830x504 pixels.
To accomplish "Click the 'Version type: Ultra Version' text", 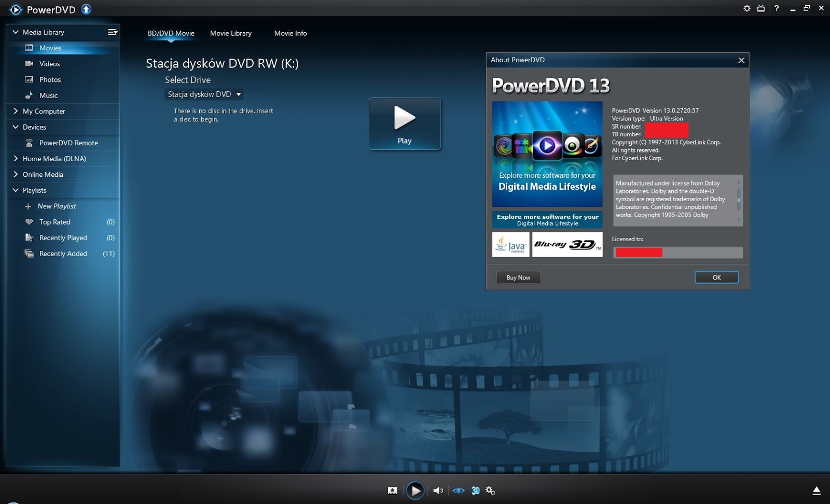I will (647, 118).
